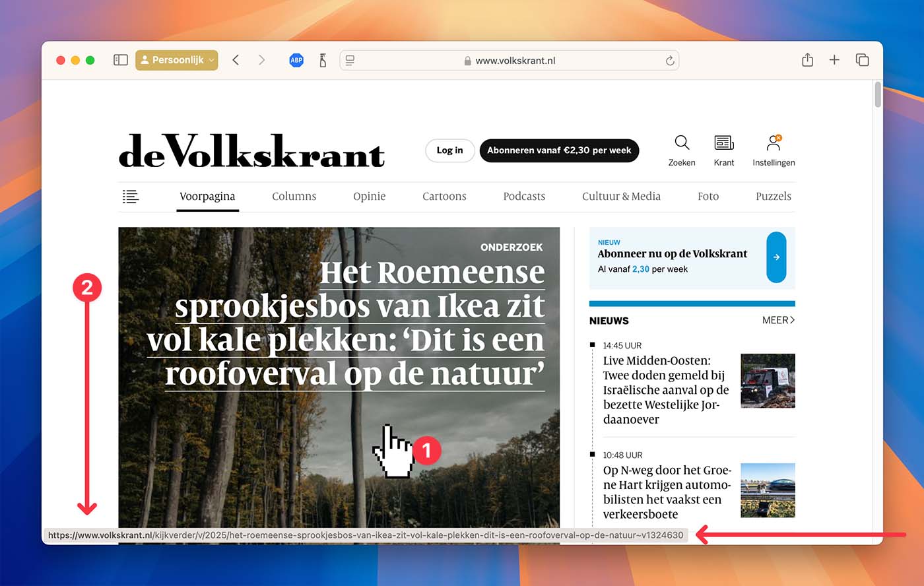
Task: Open the Live Midden-Oosten news thumbnail
Action: click(x=768, y=381)
